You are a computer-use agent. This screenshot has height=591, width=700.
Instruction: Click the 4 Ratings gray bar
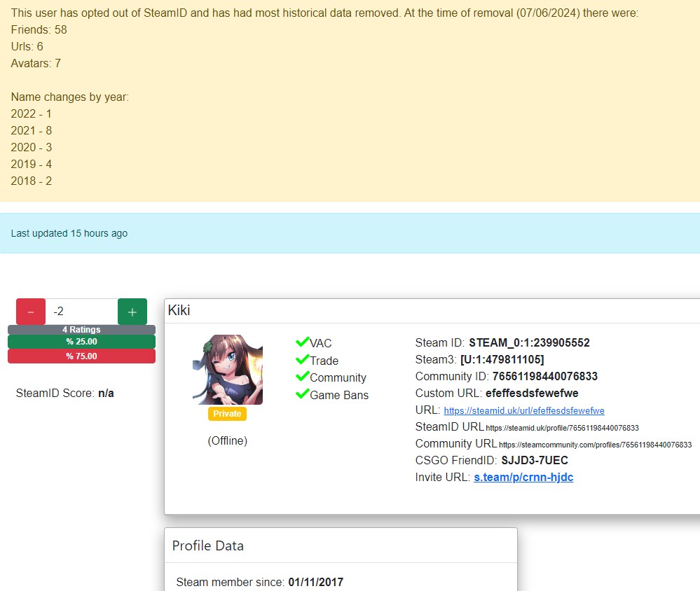[x=82, y=330]
